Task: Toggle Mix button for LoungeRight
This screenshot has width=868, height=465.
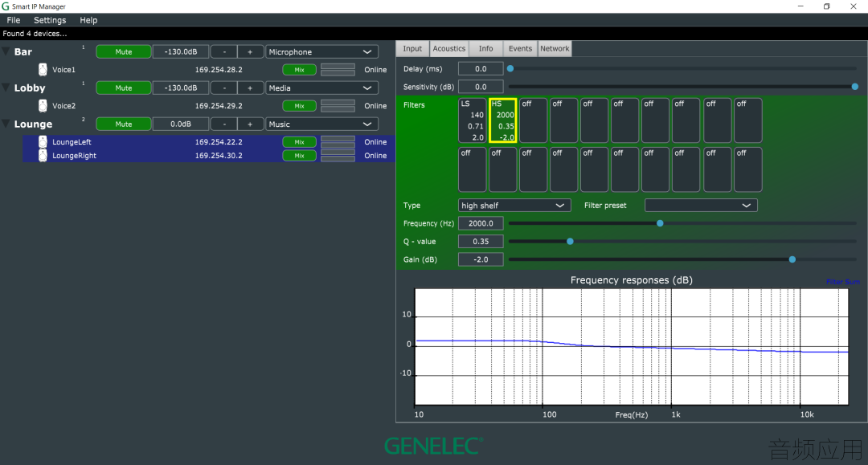Action: tap(300, 156)
